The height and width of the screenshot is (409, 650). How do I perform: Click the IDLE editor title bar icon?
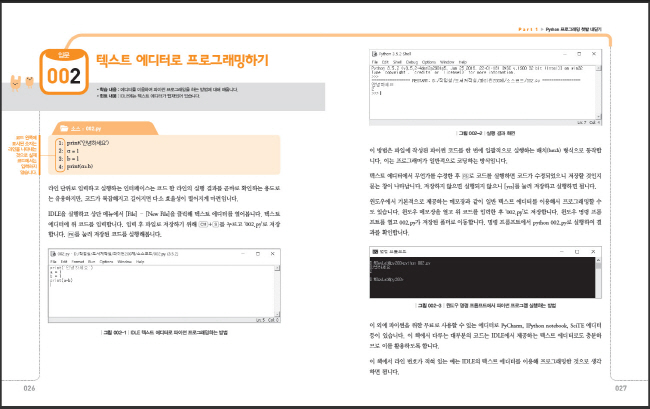[x=50, y=253]
